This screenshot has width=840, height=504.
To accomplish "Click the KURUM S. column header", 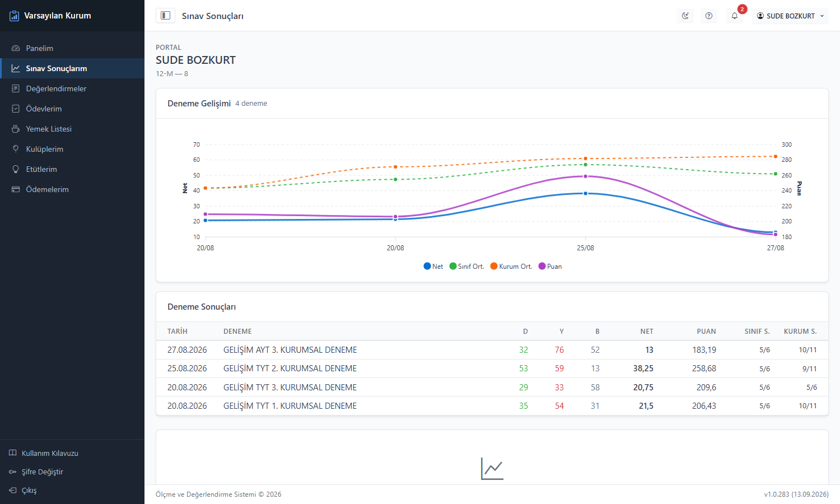I will point(800,332).
